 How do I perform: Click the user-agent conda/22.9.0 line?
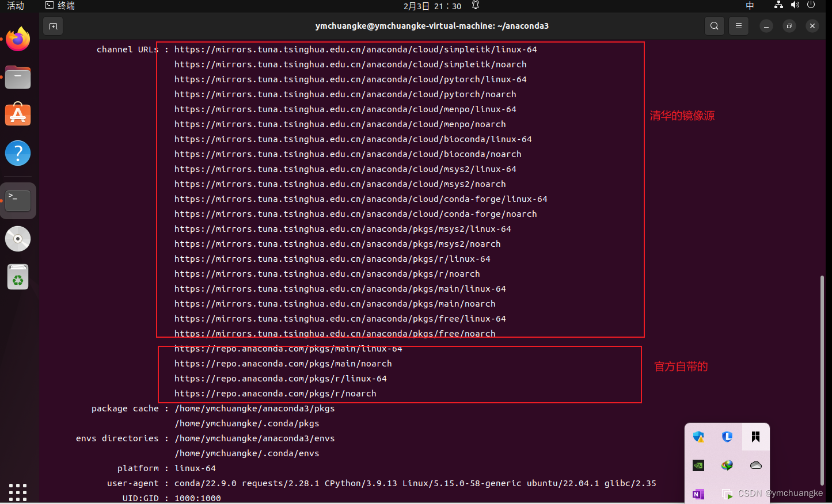(415, 483)
